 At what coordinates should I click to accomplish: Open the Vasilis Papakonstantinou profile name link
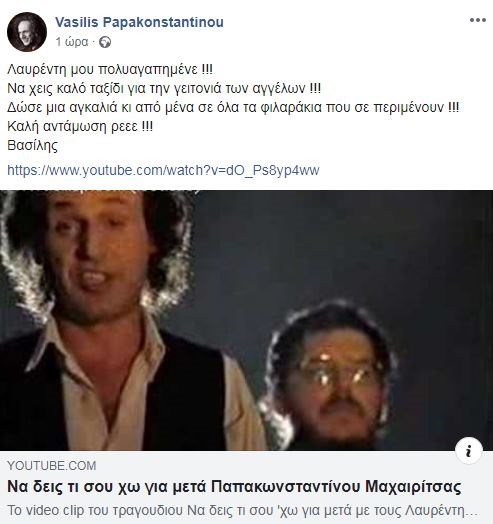tap(139, 22)
